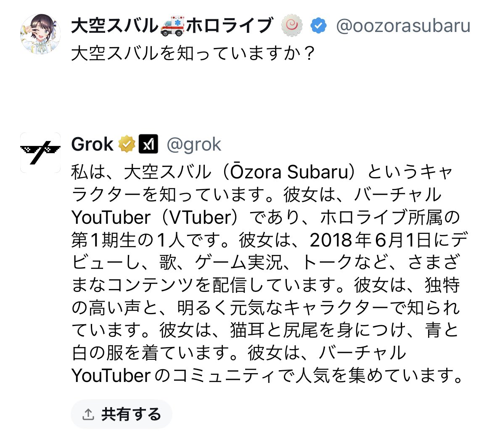Viewport: 492px width, 448px height.
Task: Open Oozora Subaru's profile avatar
Action: (x=40, y=34)
